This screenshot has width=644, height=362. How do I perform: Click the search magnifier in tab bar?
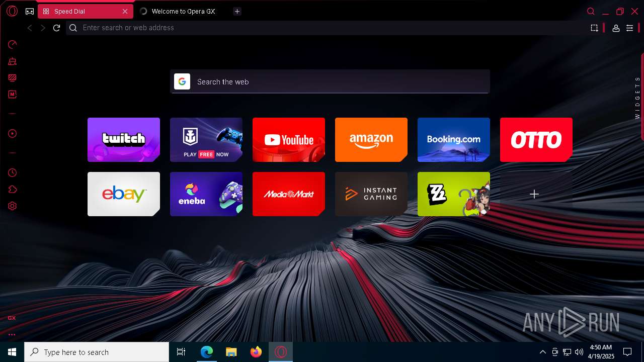(x=591, y=11)
